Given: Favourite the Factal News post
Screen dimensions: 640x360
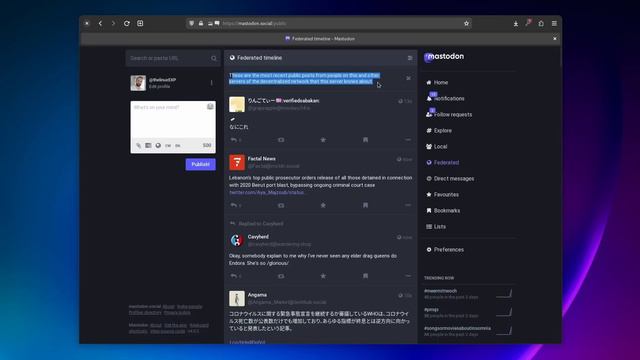Looking at the screenshot, I should pos(323,205).
